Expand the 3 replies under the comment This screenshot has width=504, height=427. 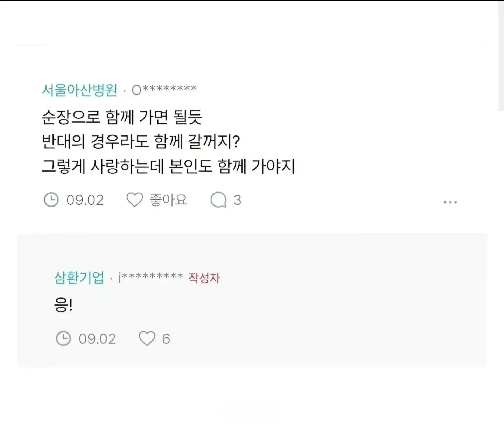pyautogui.click(x=226, y=199)
